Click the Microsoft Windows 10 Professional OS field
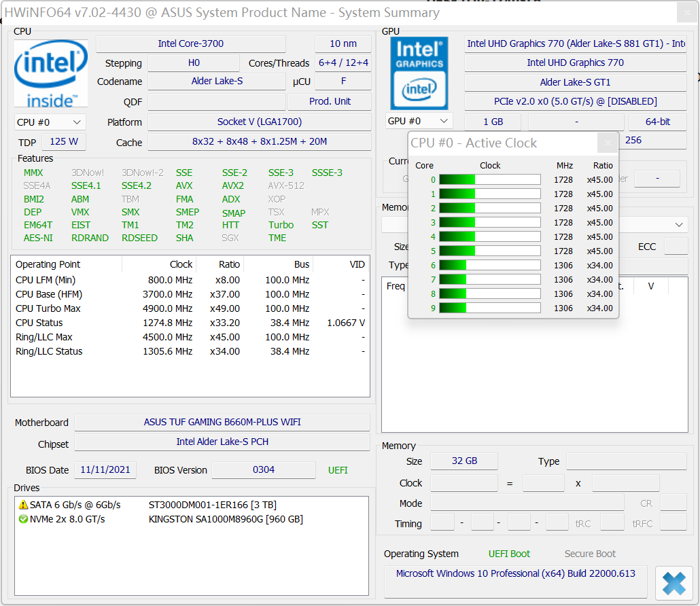 click(x=516, y=582)
